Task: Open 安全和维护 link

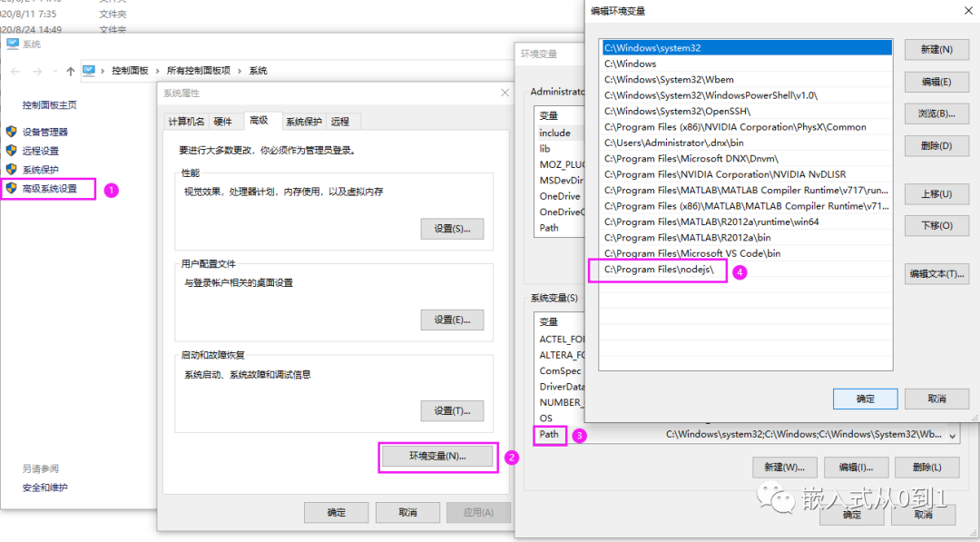Action: point(45,488)
